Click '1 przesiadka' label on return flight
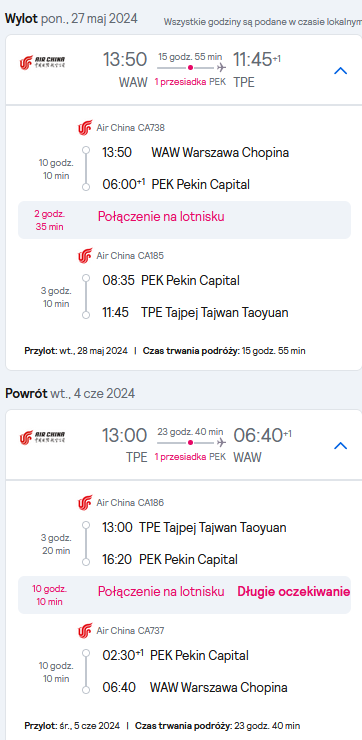This screenshot has width=362, height=740. [180, 456]
